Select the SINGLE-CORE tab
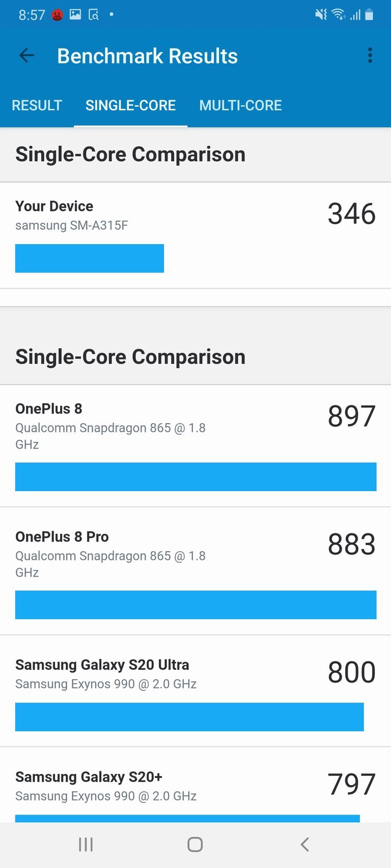391x868 pixels. click(x=130, y=105)
